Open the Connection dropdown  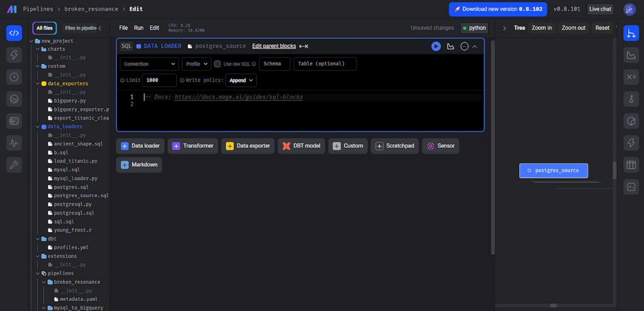pyautogui.click(x=149, y=64)
